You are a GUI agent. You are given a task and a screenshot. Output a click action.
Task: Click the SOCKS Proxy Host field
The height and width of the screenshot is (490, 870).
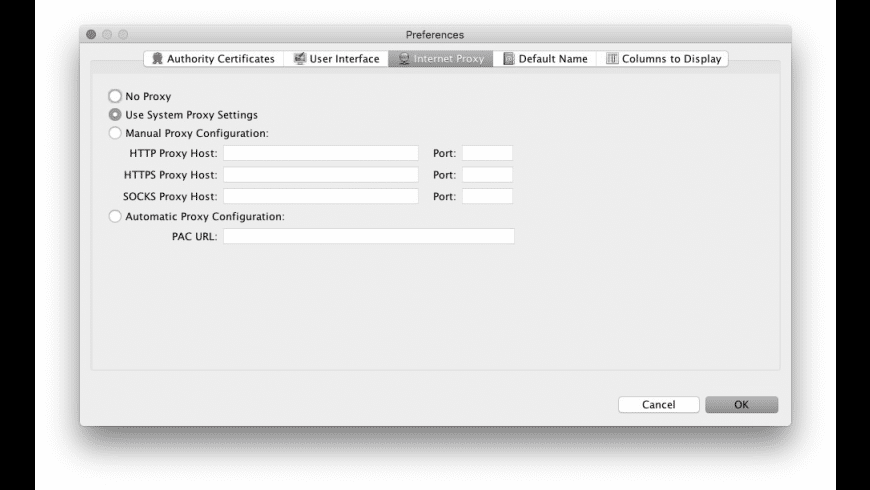321,196
